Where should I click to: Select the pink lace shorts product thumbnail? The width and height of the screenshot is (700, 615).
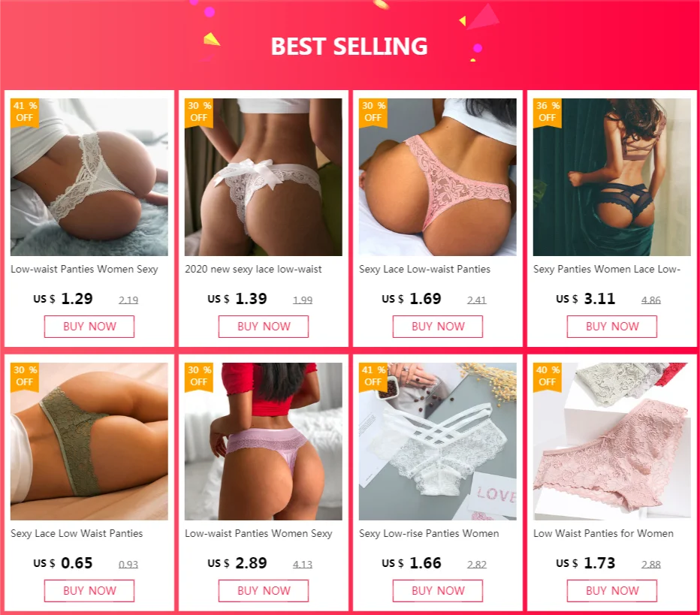[612, 442]
